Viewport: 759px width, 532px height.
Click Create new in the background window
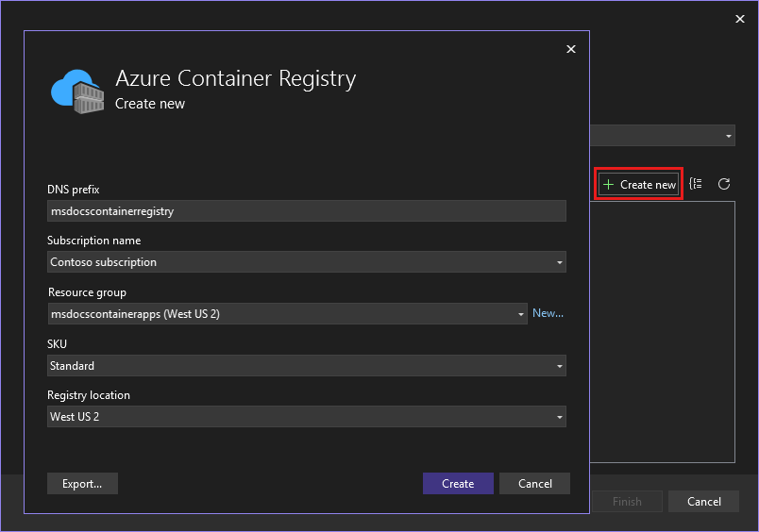coord(639,184)
